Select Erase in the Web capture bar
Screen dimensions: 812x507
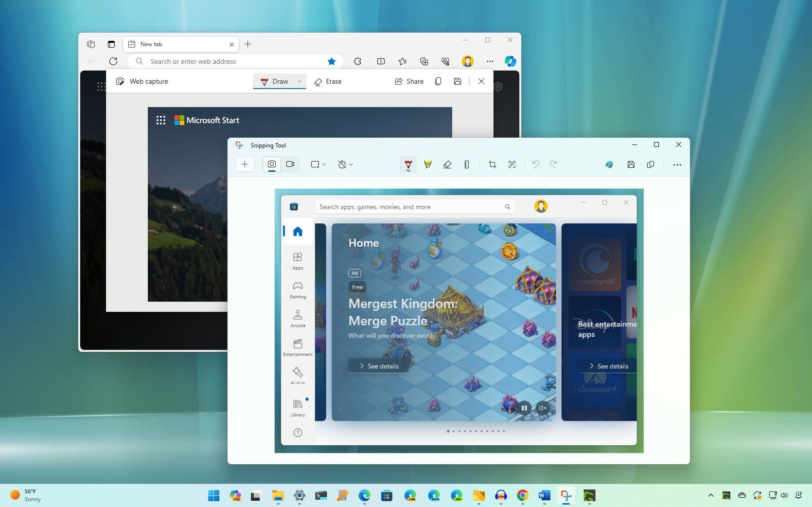pos(328,81)
